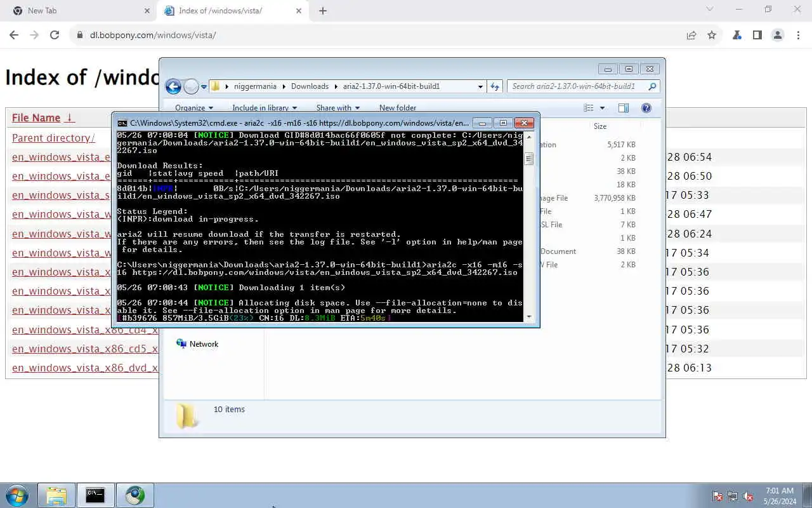812x508 pixels.
Task: Open Explorer's recent pages dropdown arrow
Action: (x=204, y=87)
